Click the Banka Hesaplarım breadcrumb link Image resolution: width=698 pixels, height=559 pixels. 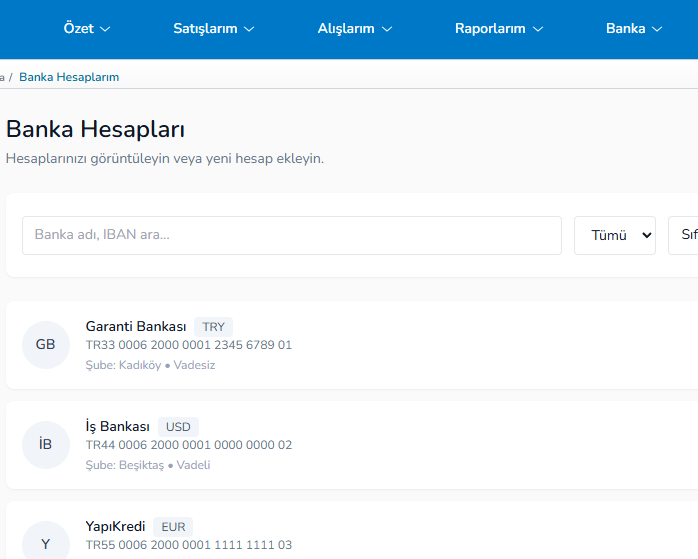pyautogui.click(x=69, y=77)
